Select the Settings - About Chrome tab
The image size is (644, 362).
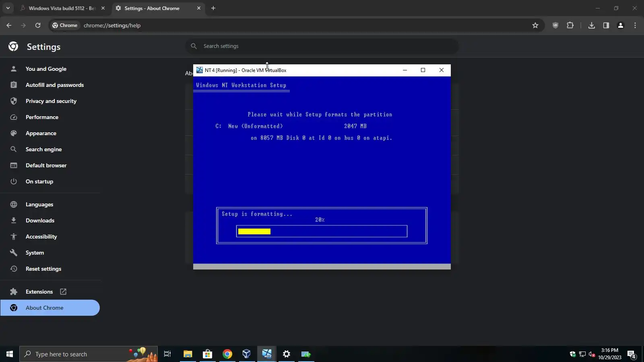coord(158,8)
